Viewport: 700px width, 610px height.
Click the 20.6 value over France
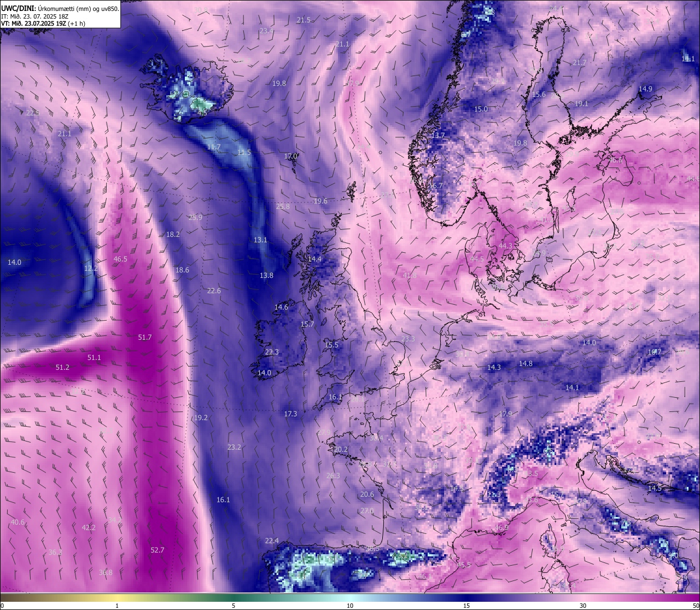coord(367,494)
